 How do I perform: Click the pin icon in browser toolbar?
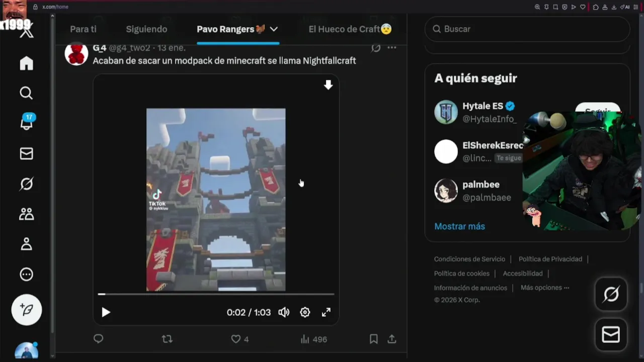coord(546,7)
